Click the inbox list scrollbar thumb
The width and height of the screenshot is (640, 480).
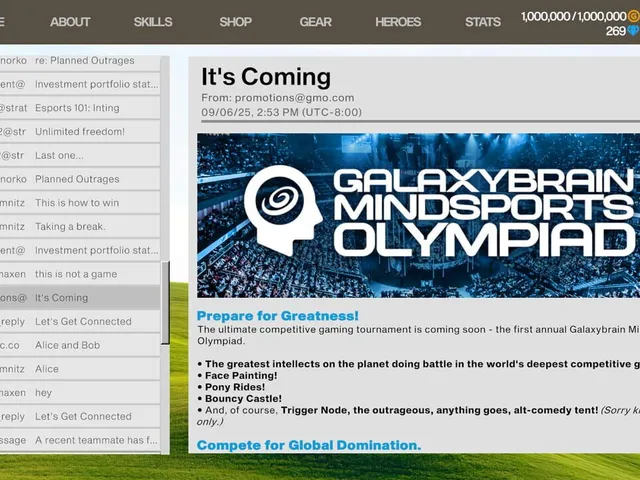click(165, 303)
